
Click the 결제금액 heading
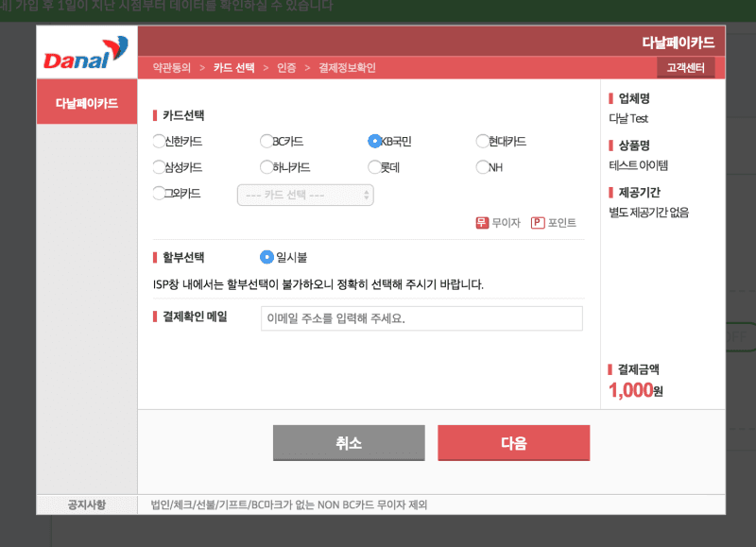(x=639, y=369)
